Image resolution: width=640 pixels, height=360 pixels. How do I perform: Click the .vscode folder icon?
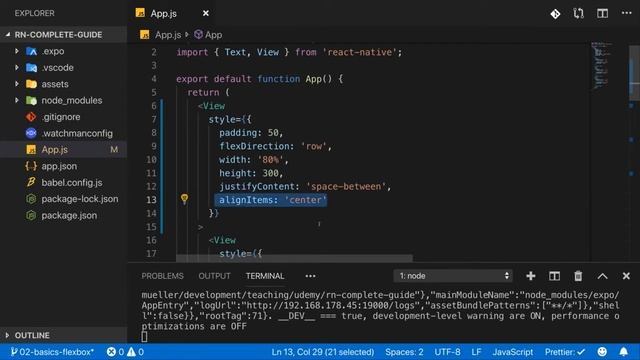click(x=31, y=68)
